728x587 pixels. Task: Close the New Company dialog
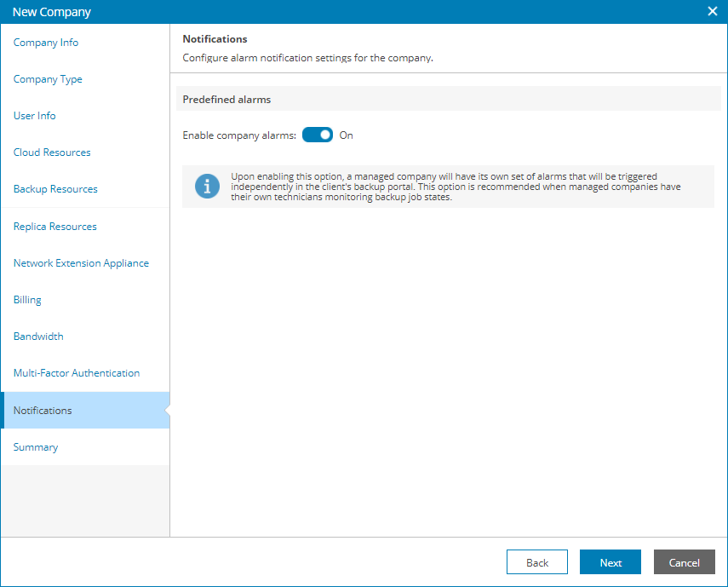[713, 12]
